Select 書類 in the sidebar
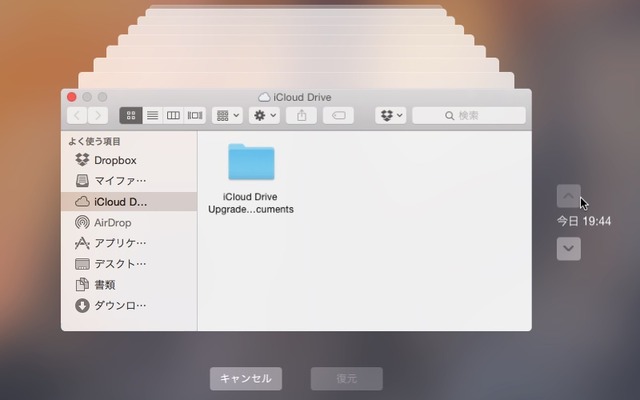Screen dimensions: 640x400 (129, 284)
